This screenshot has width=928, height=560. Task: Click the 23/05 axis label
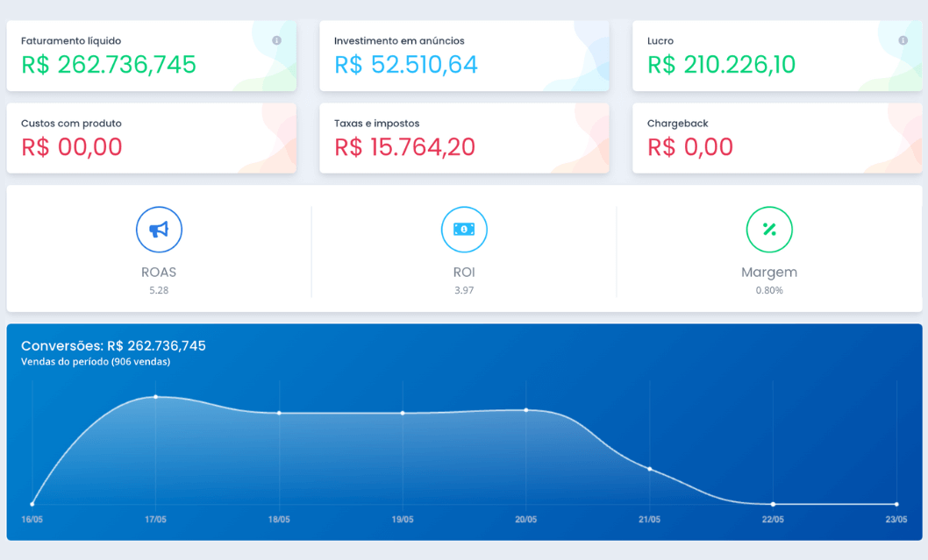click(896, 520)
